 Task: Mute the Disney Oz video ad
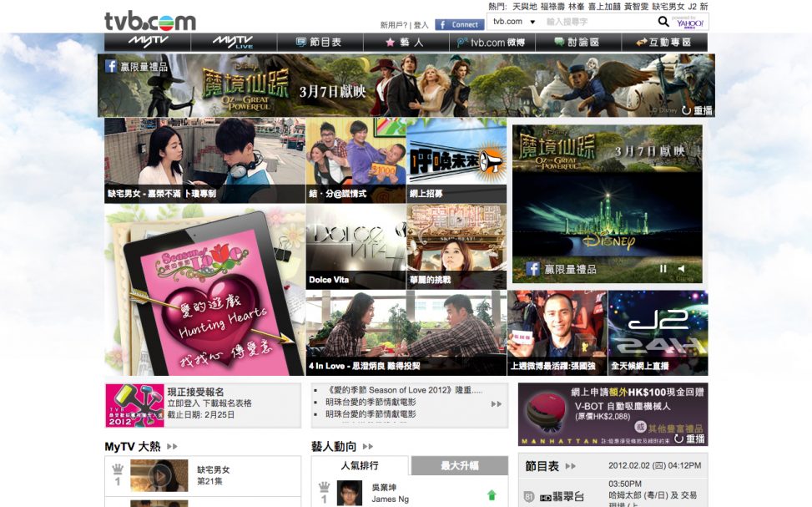[681, 268]
